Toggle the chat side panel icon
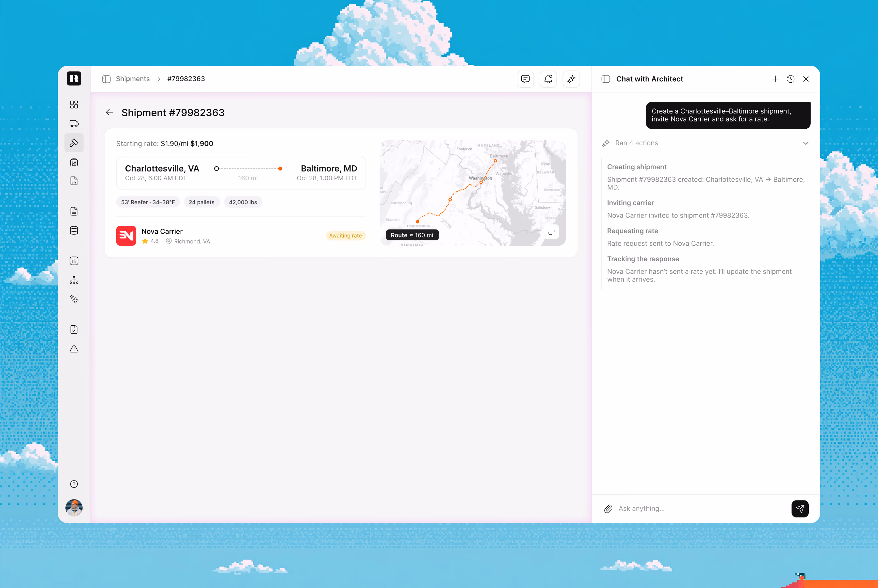The height and width of the screenshot is (588, 878). (x=606, y=79)
